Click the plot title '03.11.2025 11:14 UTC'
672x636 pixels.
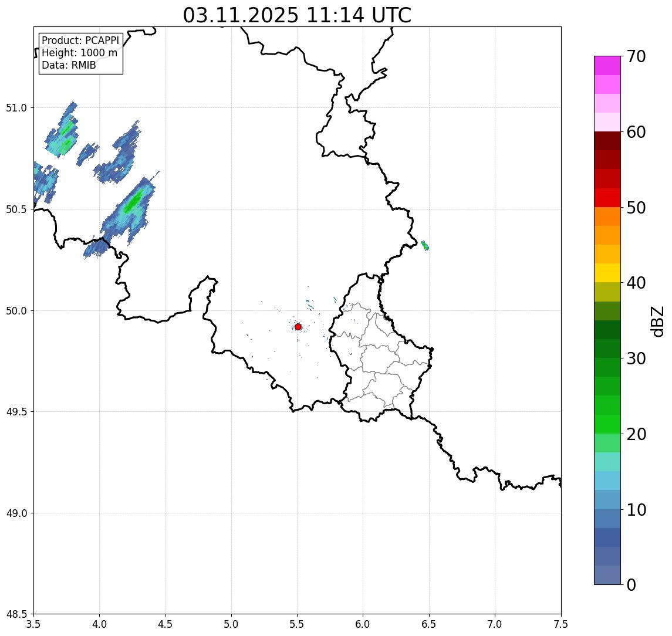297,15
